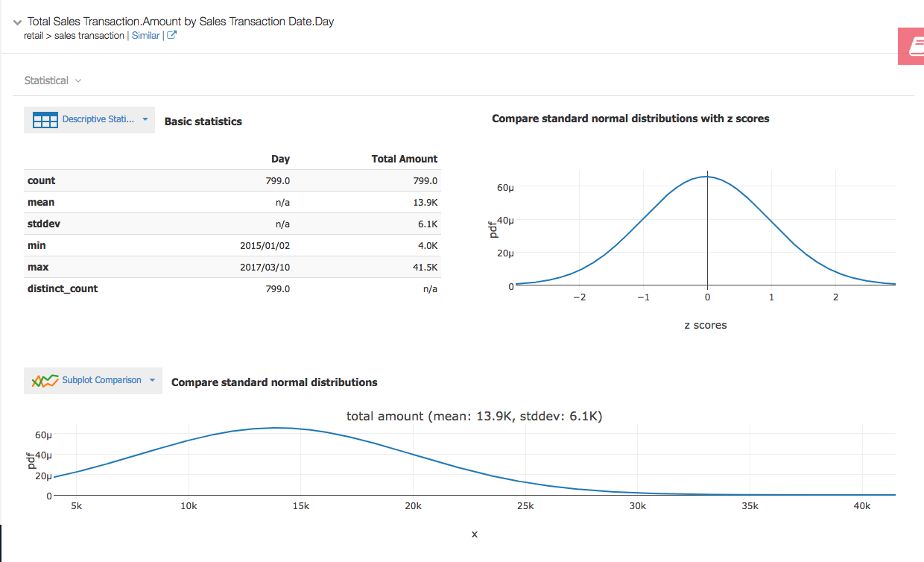The width and height of the screenshot is (924, 562).
Task: Select the mean row label
Action: point(41,202)
